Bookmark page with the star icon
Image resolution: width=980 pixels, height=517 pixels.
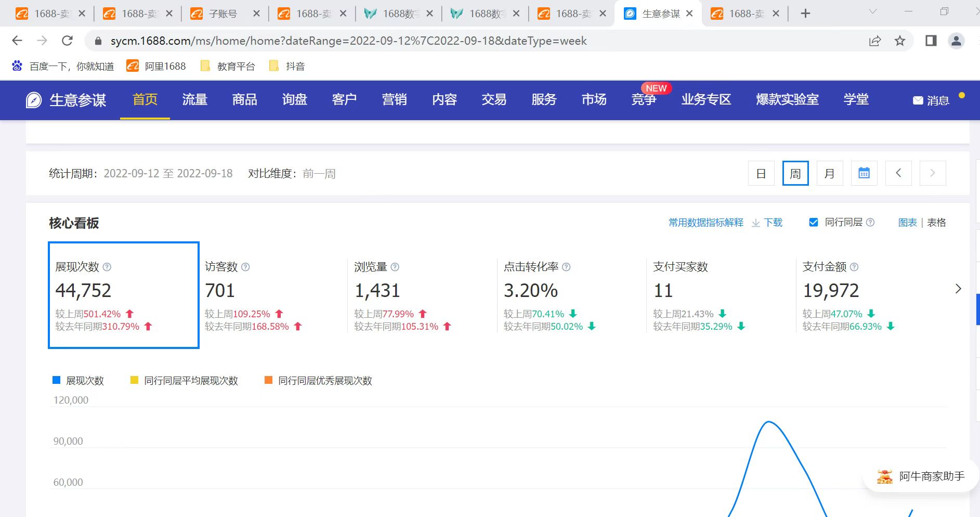pyautogui.click(x=900, y=41)
